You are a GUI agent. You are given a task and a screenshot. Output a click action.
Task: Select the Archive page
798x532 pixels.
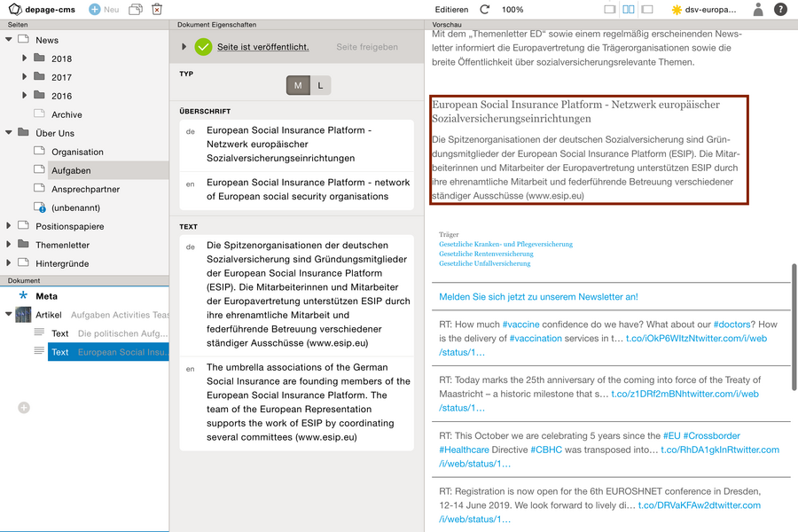click(66, 114)
